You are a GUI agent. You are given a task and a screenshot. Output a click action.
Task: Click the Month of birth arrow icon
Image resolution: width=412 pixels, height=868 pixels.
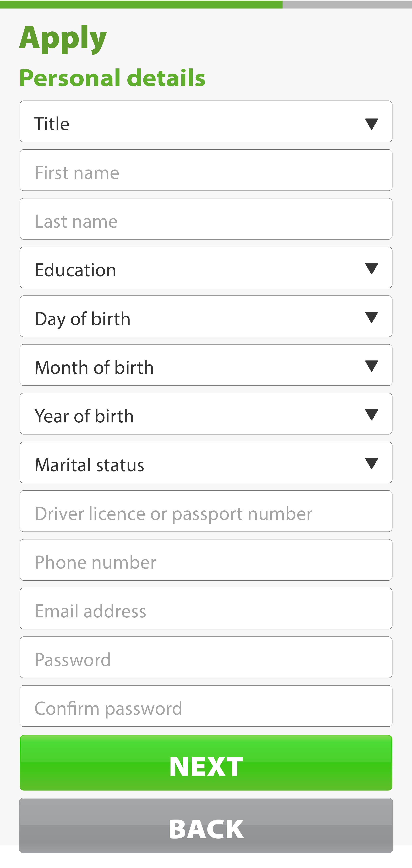click(371, 366)
